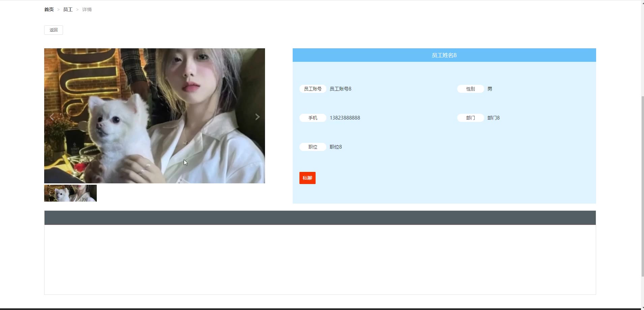The image size is (644, 310).
Task: Click the value 部门8
Action: click(494, 118)
